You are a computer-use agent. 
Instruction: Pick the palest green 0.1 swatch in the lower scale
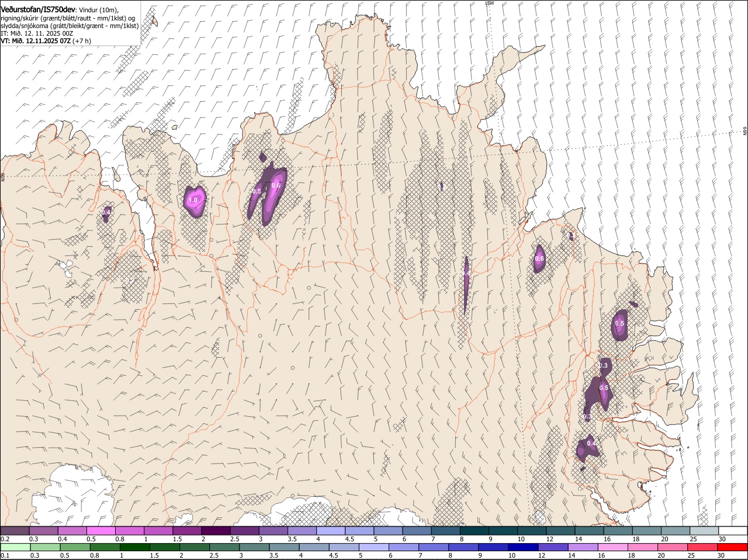[x=15, y=547]
